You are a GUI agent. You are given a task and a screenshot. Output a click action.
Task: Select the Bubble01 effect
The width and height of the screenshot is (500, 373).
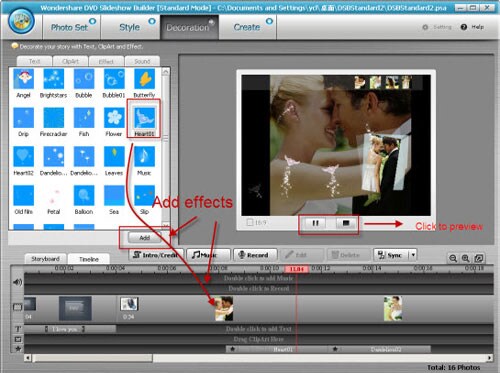coord(114,79)
